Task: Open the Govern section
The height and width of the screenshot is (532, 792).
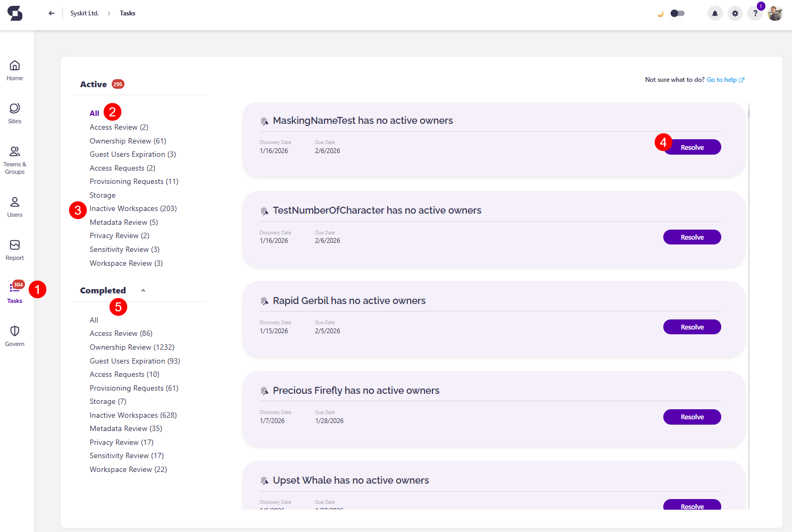Action: coord(14,335)
